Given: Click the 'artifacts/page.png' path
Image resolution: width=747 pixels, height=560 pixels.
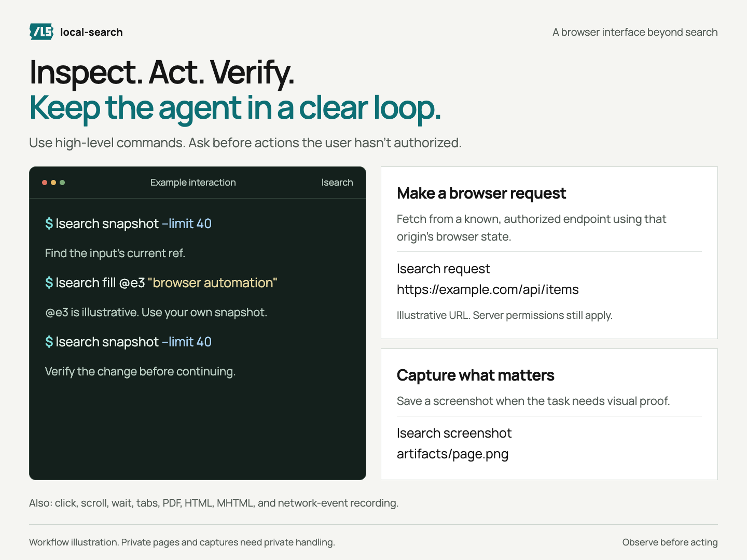Looking at the screenshot, I should (x=453, y=454).
